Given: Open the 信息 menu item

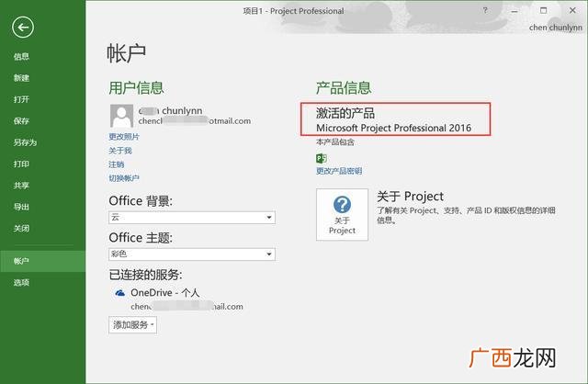Looking at the screenshot, I should click(21, 57).
